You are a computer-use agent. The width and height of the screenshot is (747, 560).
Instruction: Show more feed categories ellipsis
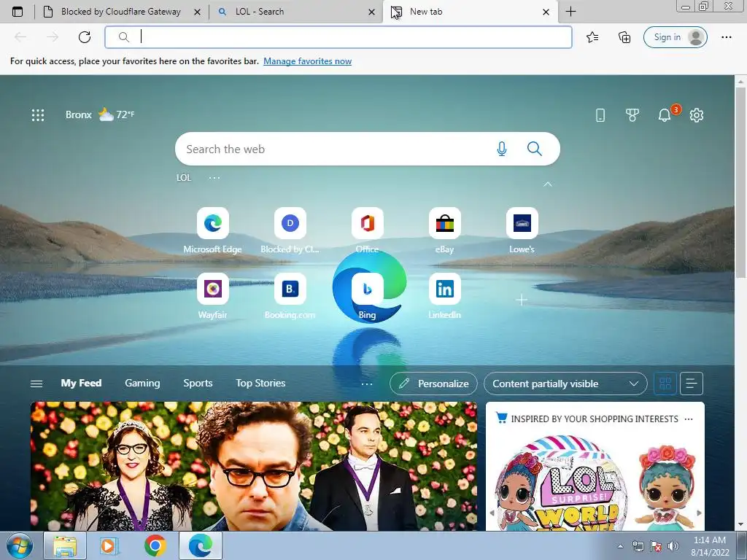[x=367, y=384]
